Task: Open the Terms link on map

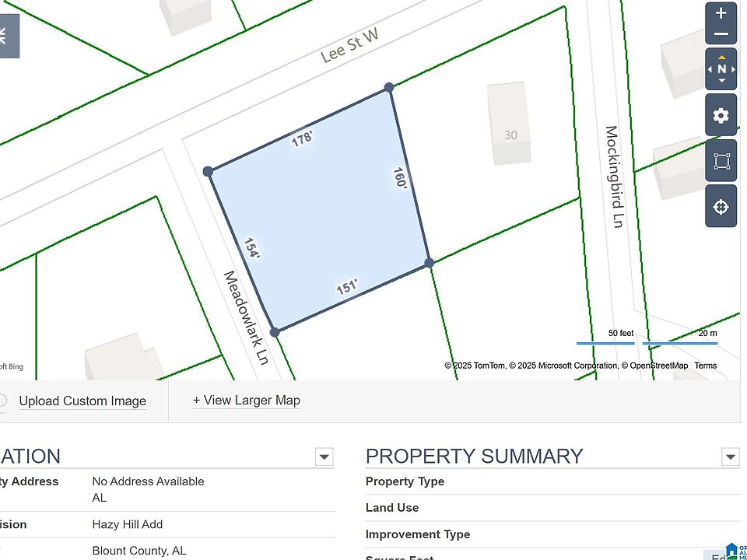Action: pyautogui.click(x=706, y=366)
